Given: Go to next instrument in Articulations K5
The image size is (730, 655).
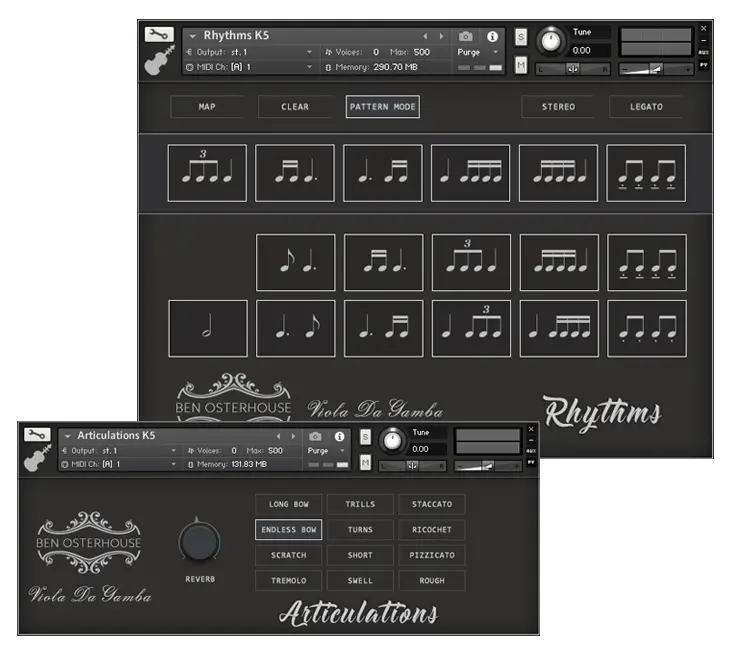Looking at the screenshot, I should pos(293,436).
